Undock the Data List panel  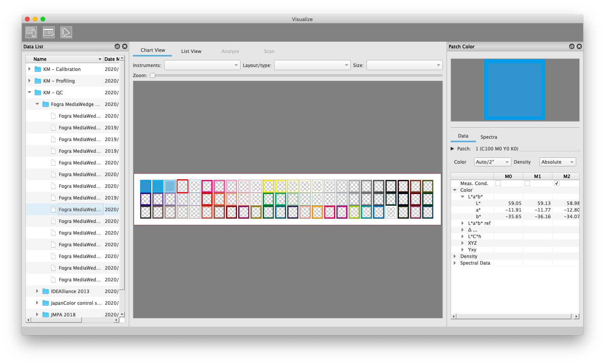117,46
